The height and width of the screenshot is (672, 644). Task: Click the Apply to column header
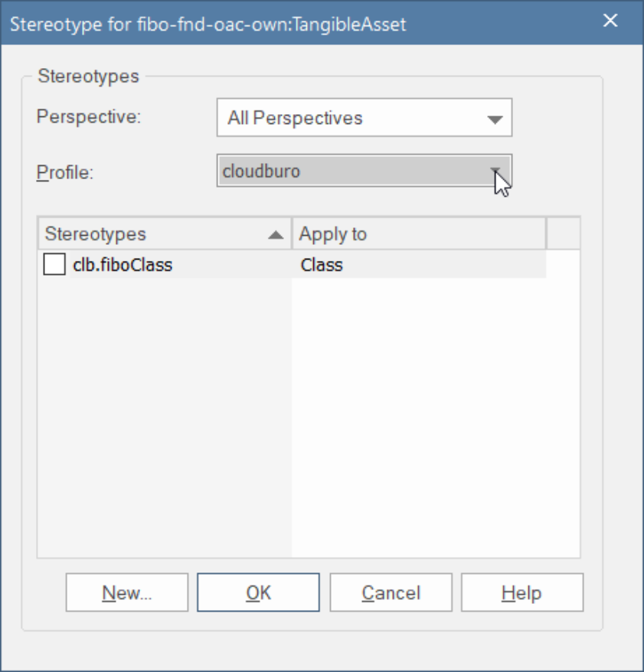click(x=418, y=234)
